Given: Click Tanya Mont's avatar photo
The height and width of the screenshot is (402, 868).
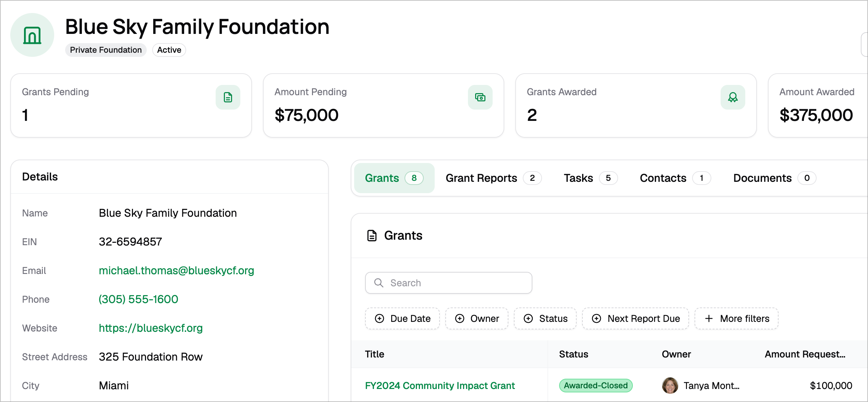Looking at the screenshot, I should 670,386.
